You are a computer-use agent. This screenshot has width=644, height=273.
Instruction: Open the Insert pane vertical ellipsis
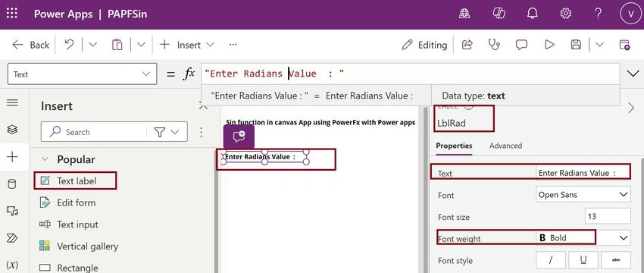202,132
